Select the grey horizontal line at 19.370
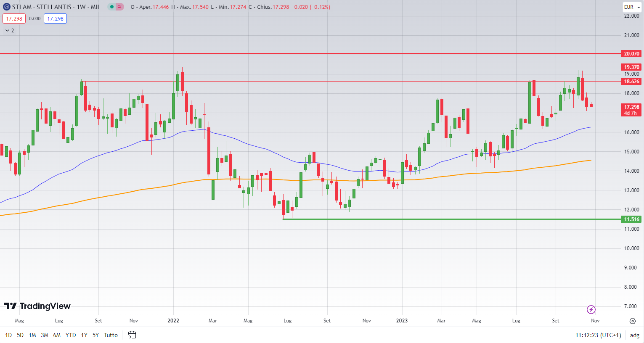The width and height of the screenshot is (644, 343). tap(401, 67)
